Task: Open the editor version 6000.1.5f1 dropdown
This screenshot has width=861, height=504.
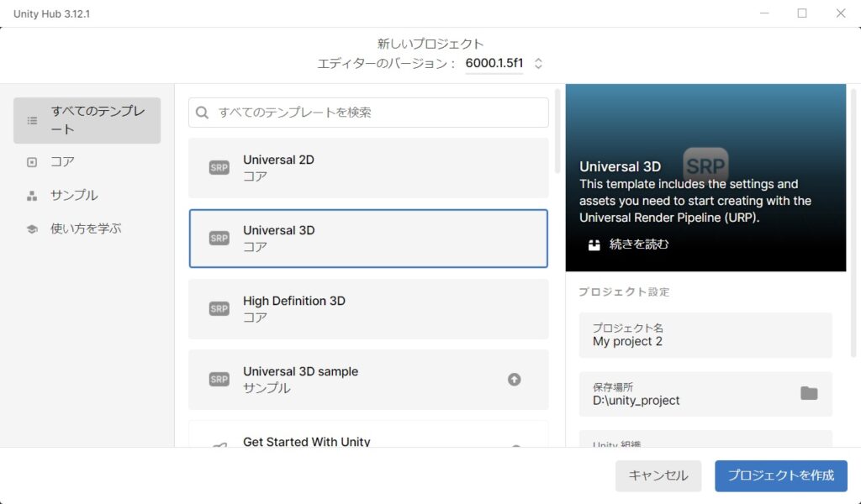Action: point(503,64)
